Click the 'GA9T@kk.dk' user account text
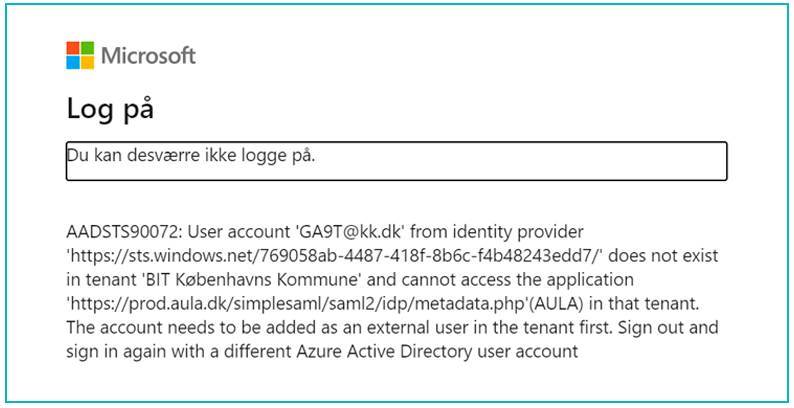Viewport: 794px width, 408px height. [350, 232]
